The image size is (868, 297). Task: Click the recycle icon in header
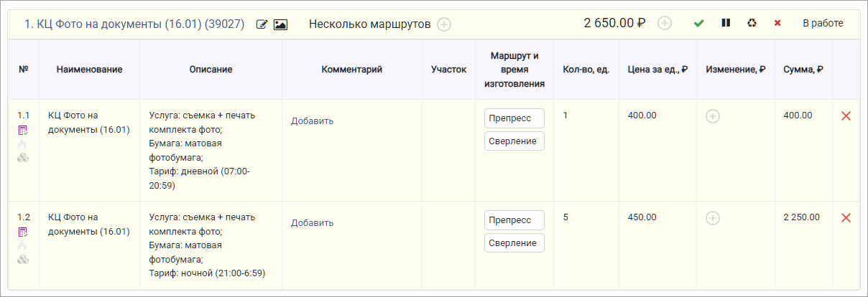(752, 23)
